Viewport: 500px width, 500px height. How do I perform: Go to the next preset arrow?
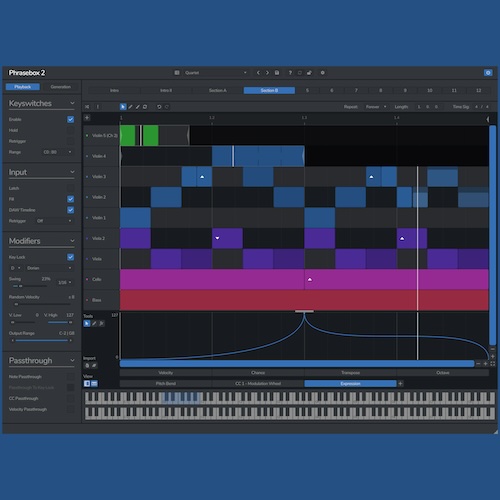[267, 73]
